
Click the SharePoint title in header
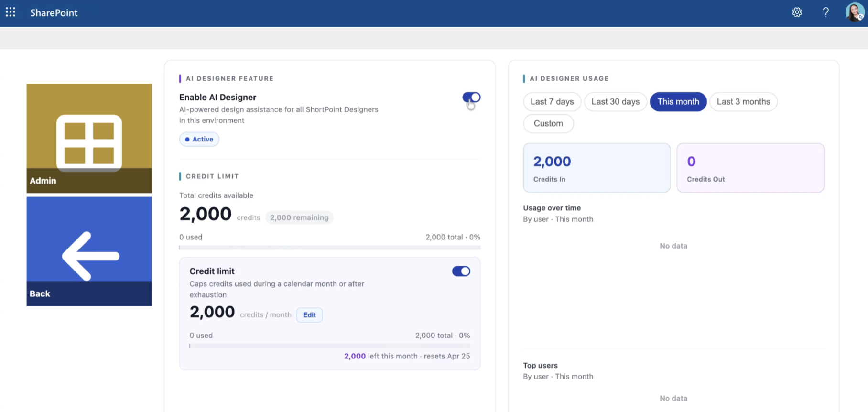pyautogui.click(x=54, y=13)
